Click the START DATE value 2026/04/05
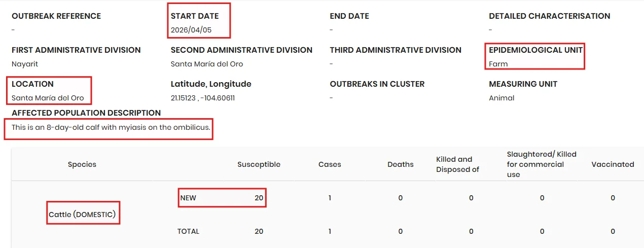644x248 pixels. click(x=191, y=30)
